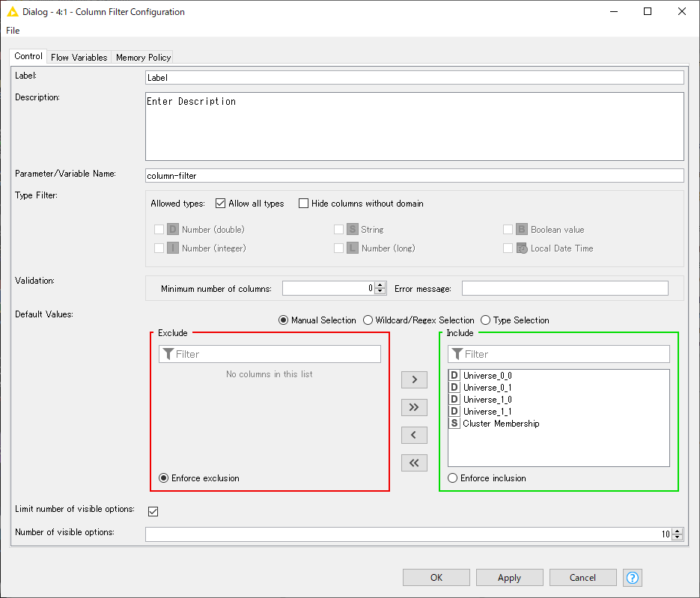
Task: Enable Hide columns without domain
Action: 303,204
